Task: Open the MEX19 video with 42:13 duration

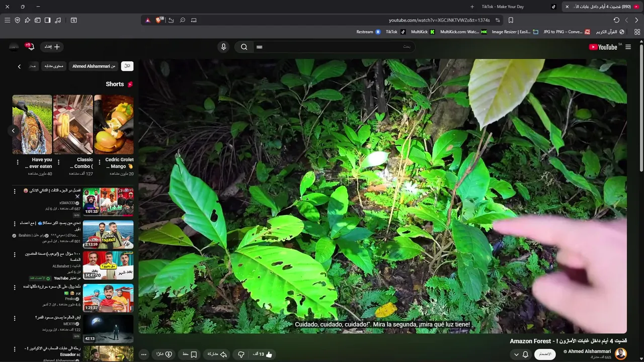Action: click(108, 329)
